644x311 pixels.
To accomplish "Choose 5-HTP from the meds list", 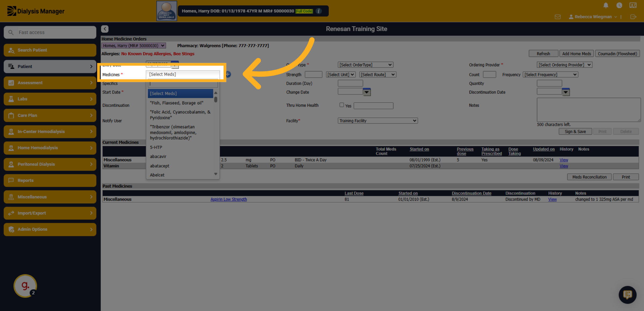I will coord(180,147).
